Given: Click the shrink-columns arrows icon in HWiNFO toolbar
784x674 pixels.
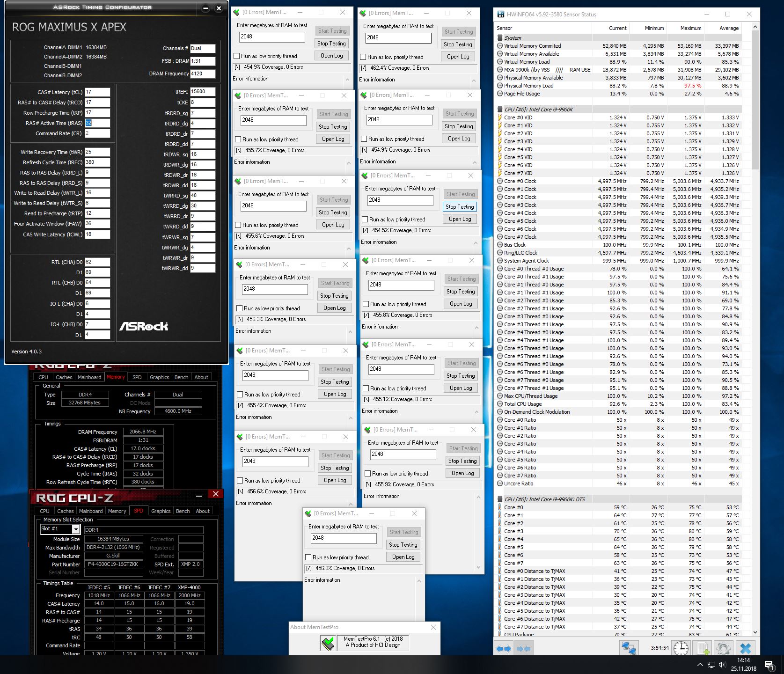Looking at the screenshot, I should pyautogui.click(x=524, y=649).
